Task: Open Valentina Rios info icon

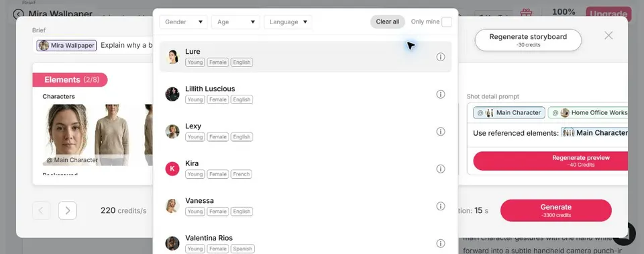Action: 440,243
